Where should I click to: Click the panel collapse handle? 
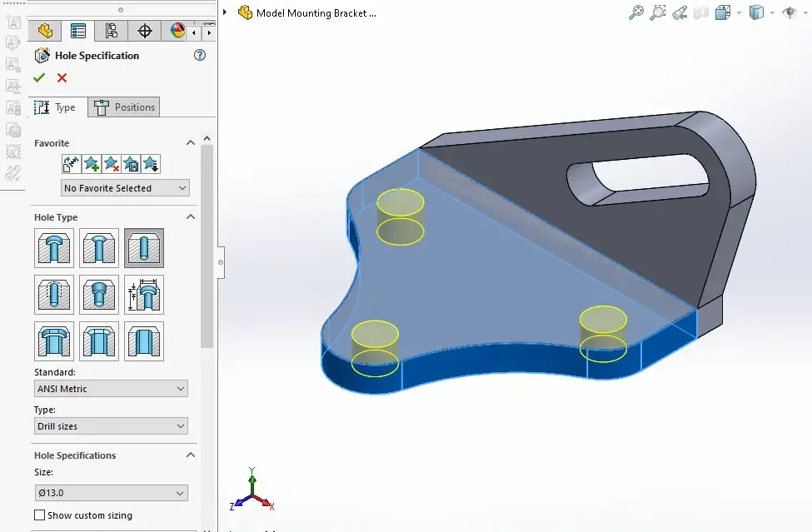221,262
